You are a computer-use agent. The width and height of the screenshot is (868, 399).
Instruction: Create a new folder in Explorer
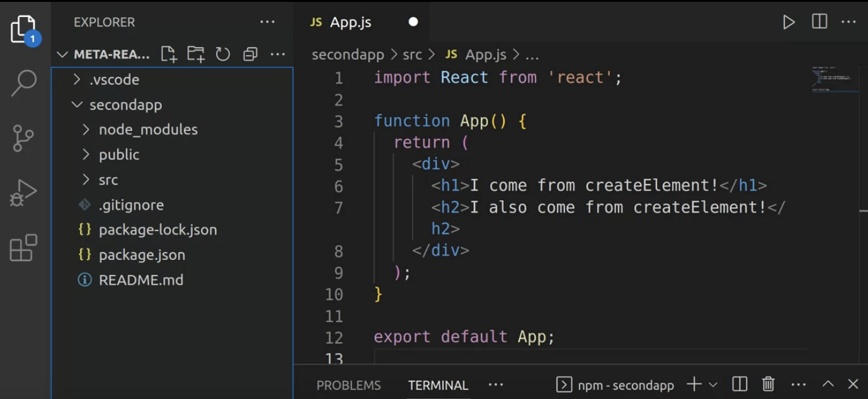pos(196,54)
